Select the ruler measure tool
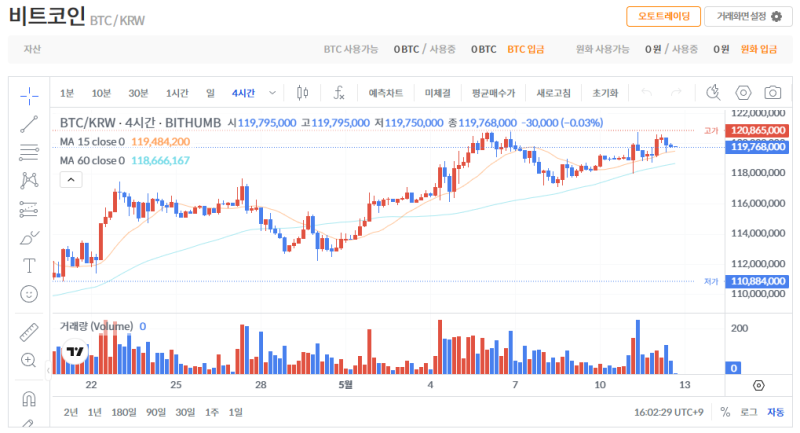The height and width of the screenshot is (433, 800). click(29, 332)
